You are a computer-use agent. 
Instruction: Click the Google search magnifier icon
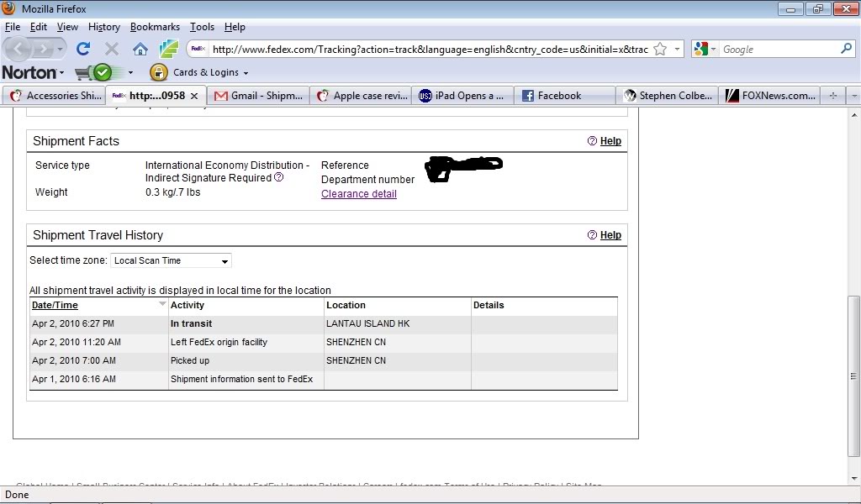pos(846,49)
